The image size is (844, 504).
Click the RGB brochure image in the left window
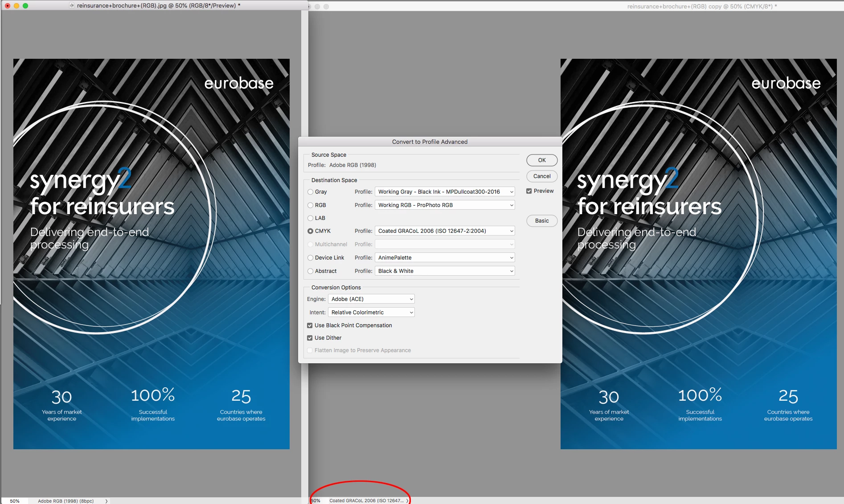click(x=152, y=254)
